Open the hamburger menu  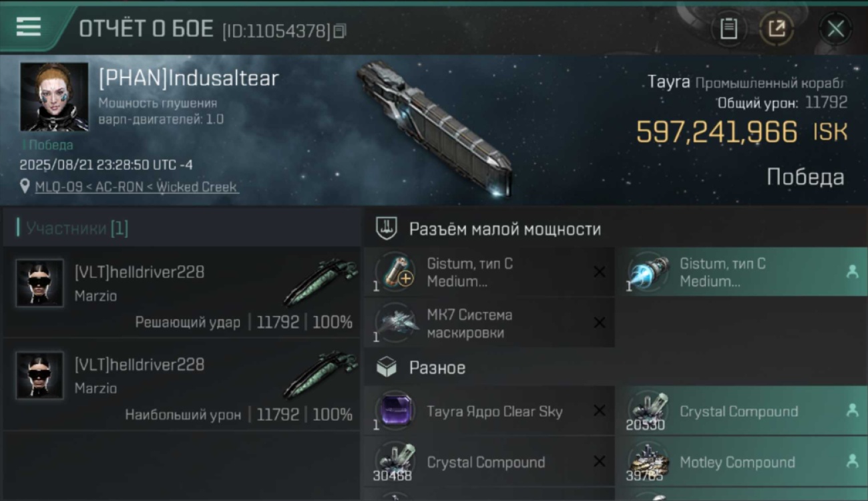[28, 27]
